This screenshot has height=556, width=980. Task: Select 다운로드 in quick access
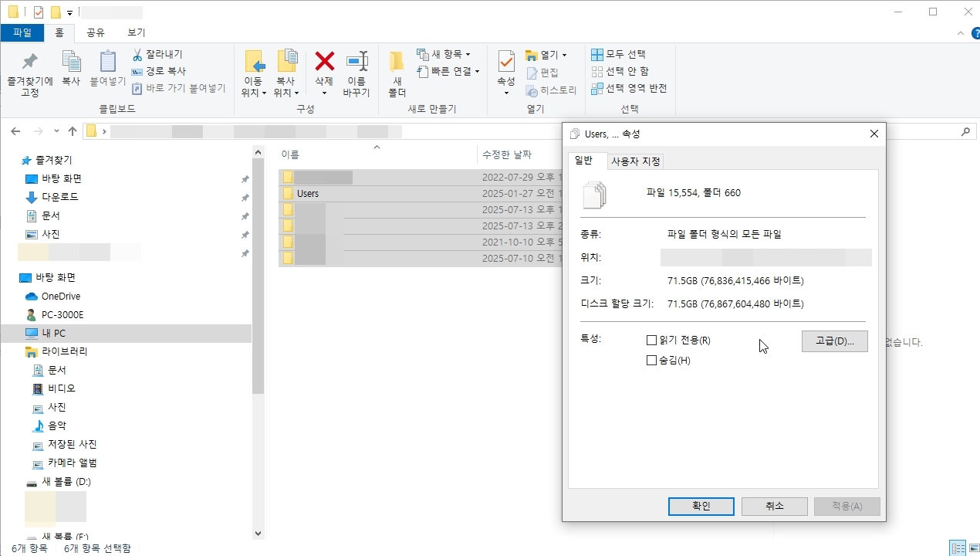coord(60,197)
